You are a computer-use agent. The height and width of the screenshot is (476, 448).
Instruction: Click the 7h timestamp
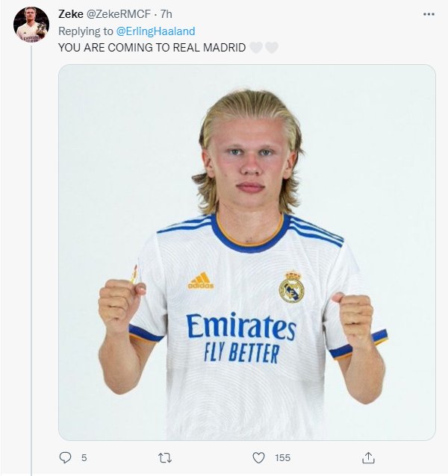point(166,14)
